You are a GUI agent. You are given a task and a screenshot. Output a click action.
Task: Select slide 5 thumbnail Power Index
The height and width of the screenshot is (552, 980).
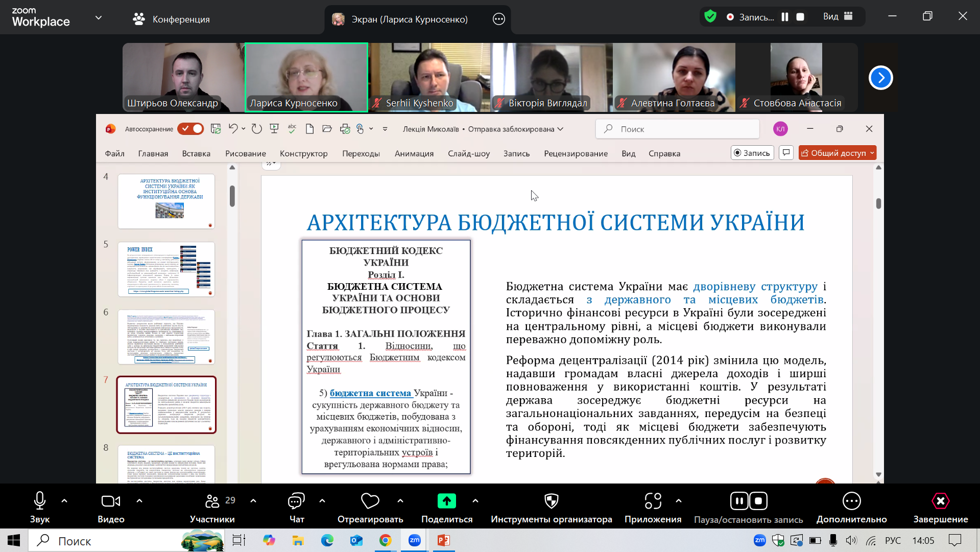[x=166, y=269]
